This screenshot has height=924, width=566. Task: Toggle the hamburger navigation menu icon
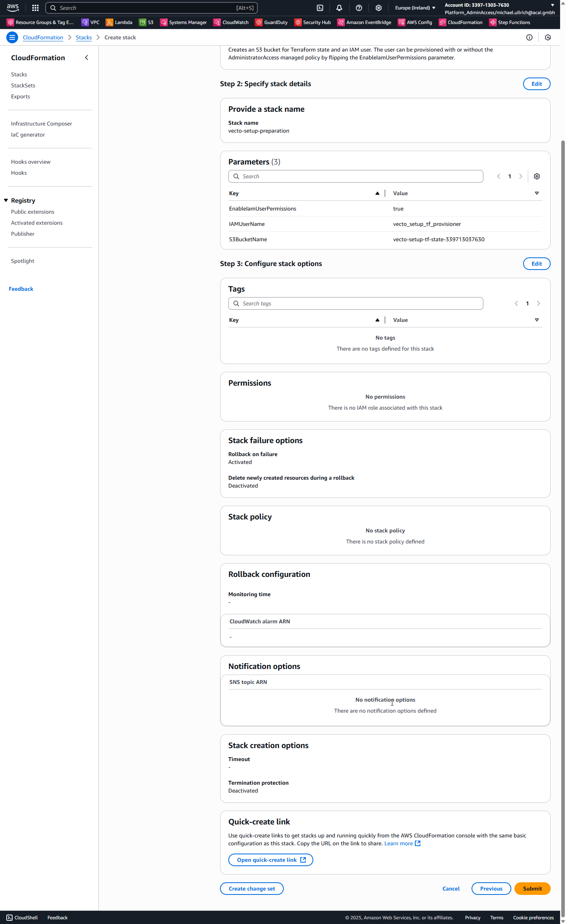[x=12, y=37]
